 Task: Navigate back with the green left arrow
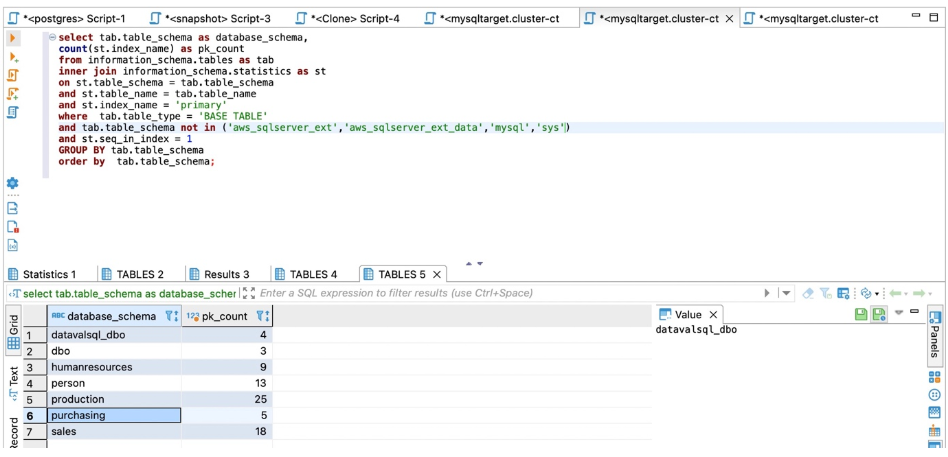(x=895, y=293)
